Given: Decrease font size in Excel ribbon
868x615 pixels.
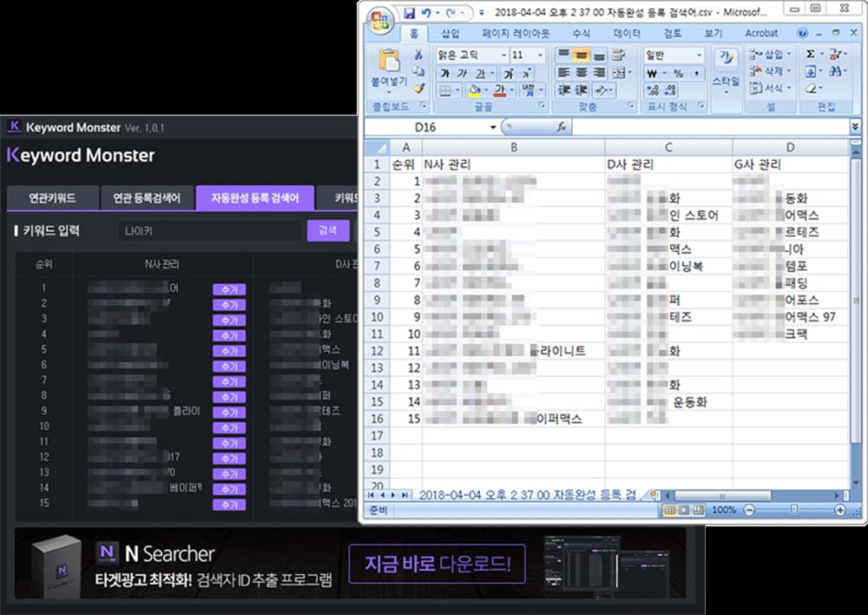Looking at the screenshot, I should pos(527,73).
